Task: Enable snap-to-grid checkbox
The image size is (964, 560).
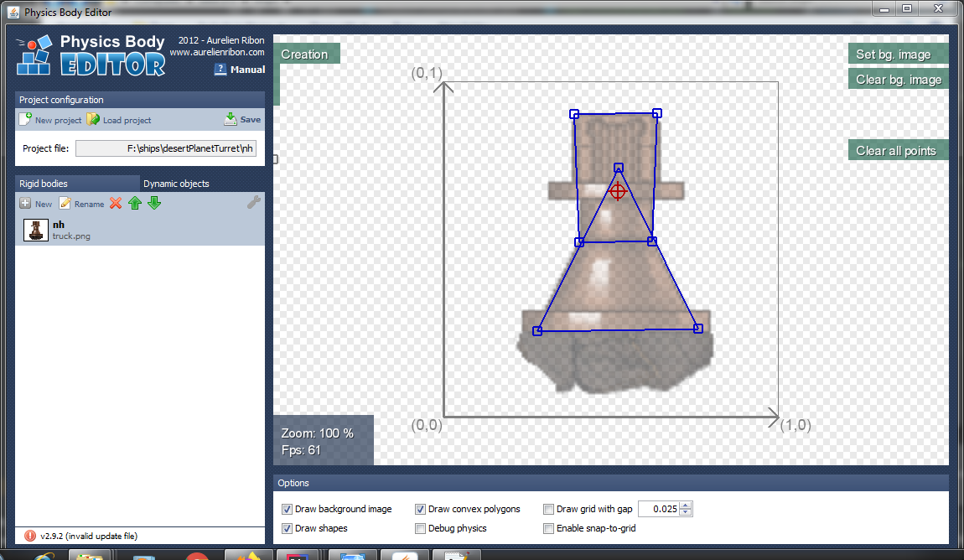Action: click(548, 528)
